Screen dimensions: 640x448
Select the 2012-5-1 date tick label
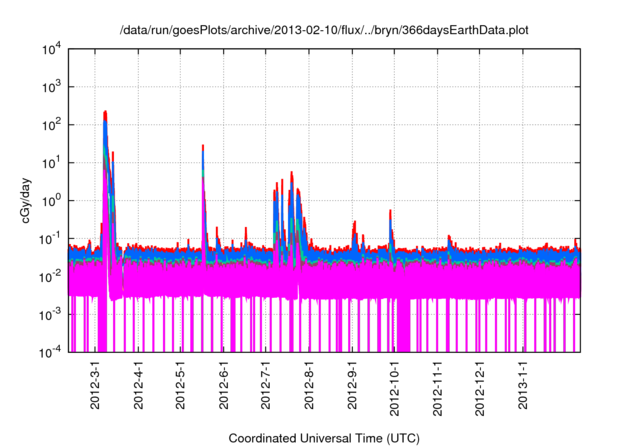181,387
